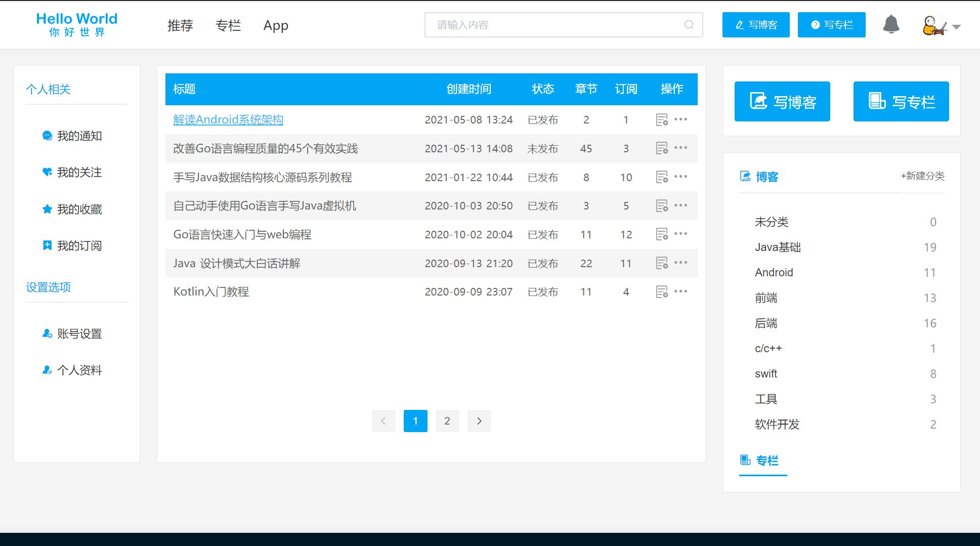Expand the user avatar dropdown menu
This screenshot has width=980, height=546.
(956, 26)
